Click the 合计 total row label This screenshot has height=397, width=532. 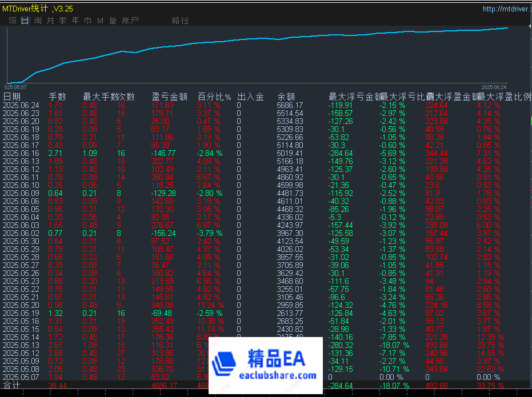pyautogui.click(x=12, y=386)
